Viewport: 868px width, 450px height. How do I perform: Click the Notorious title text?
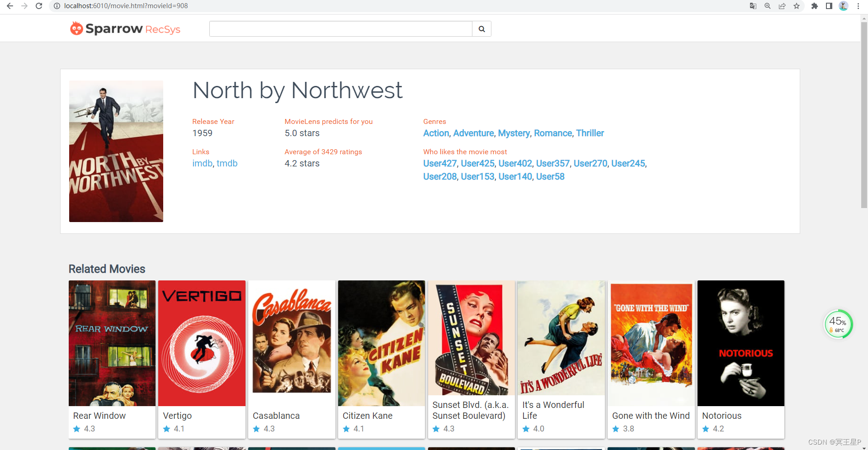722,416
